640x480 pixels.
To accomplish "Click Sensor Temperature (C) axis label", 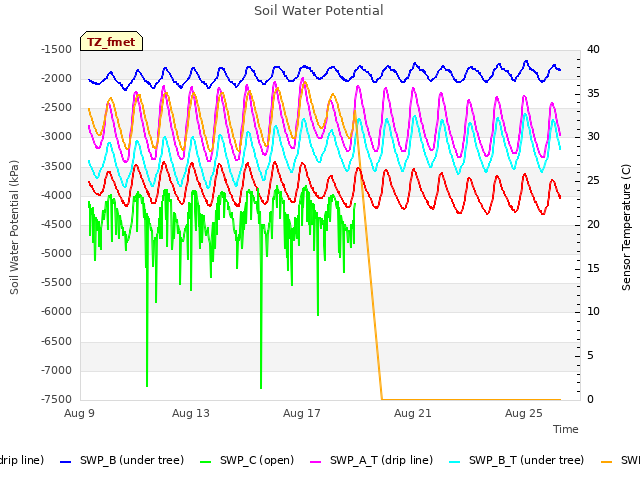I will [x=626, y=227].
